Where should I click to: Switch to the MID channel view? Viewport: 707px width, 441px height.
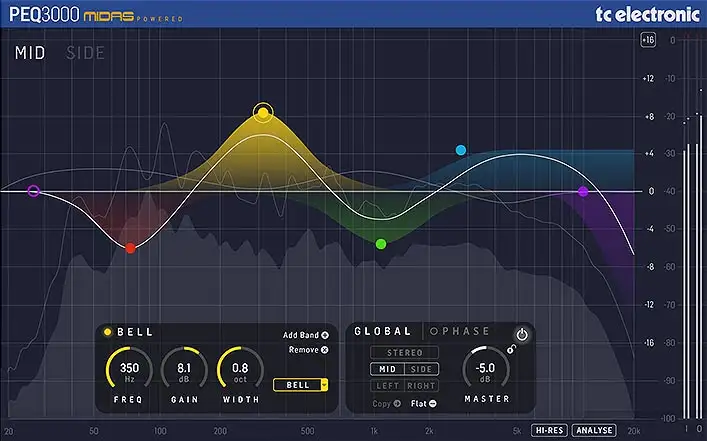click(30, 53)
